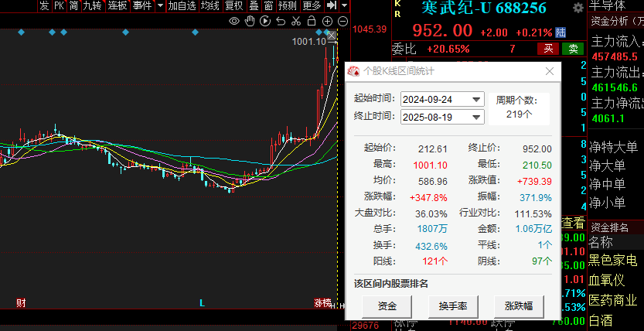
Task: Click the 主力流入 value 457485.5
Action: tap(615, 56)
